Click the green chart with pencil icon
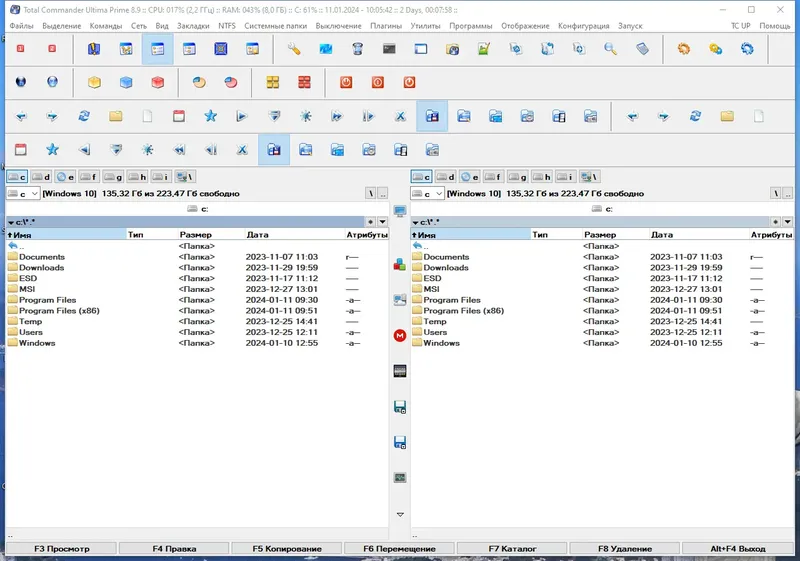 [x=484, y=49]
